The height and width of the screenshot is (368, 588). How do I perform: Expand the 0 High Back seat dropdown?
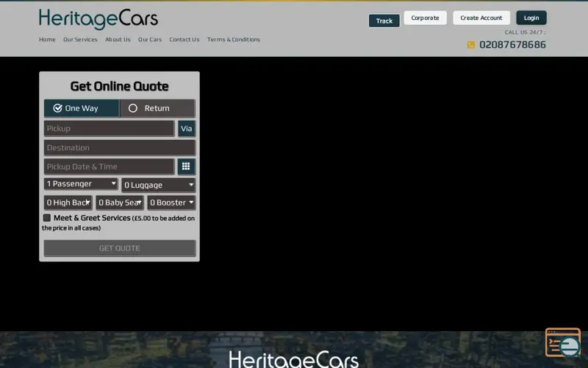pos(68,202)
